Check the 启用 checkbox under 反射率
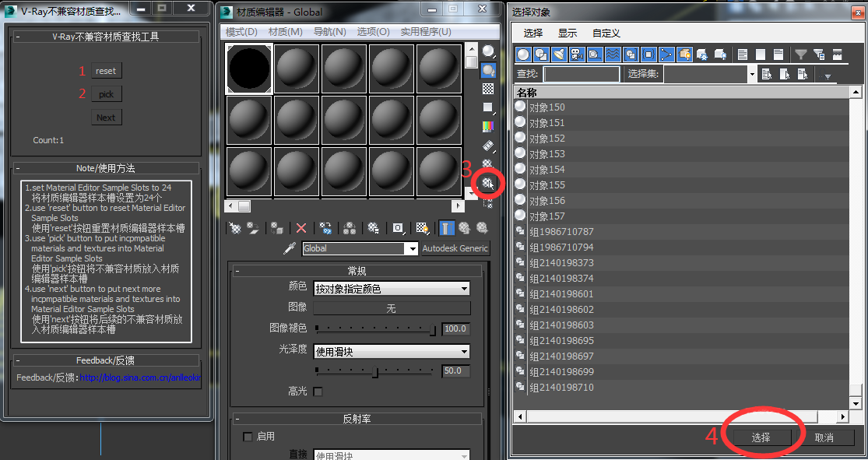868x460 pixels. pos(248,437)
